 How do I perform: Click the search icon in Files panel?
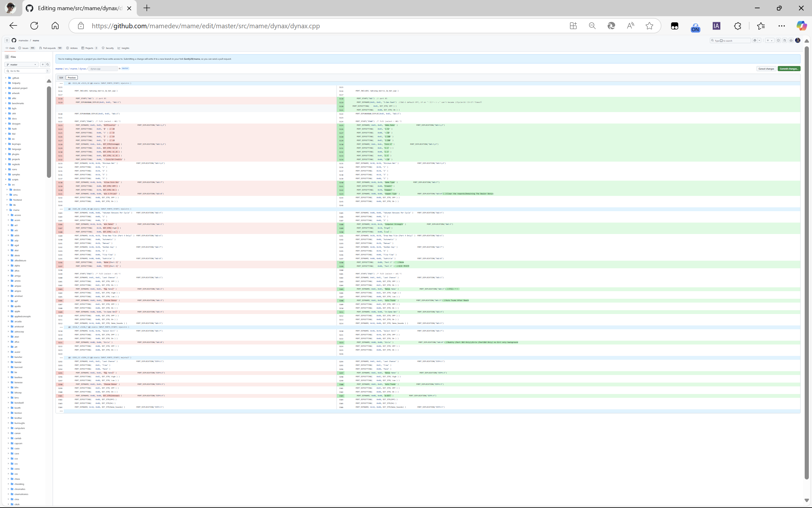tap(48, 64)
